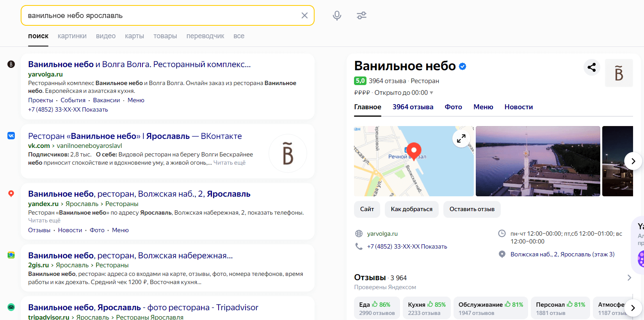The image size is (644, 320).
Task: Click the Tripadvisor owl favicon
Action: click(x=11, y=307)
